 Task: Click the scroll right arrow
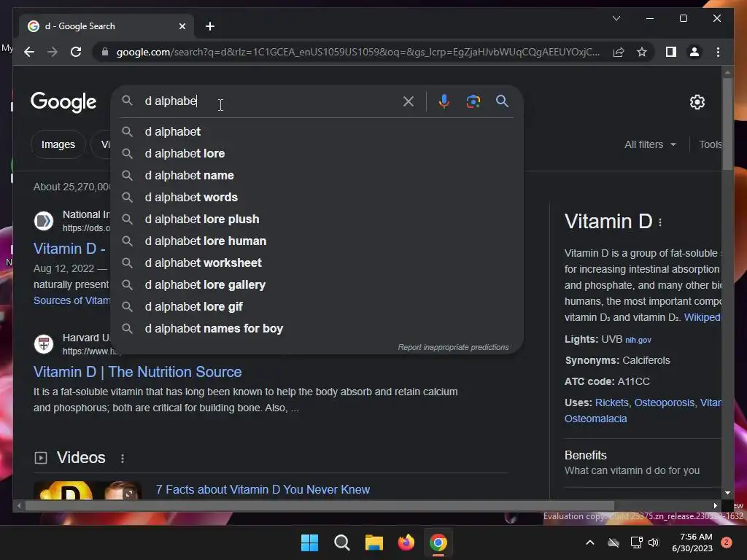715,506
